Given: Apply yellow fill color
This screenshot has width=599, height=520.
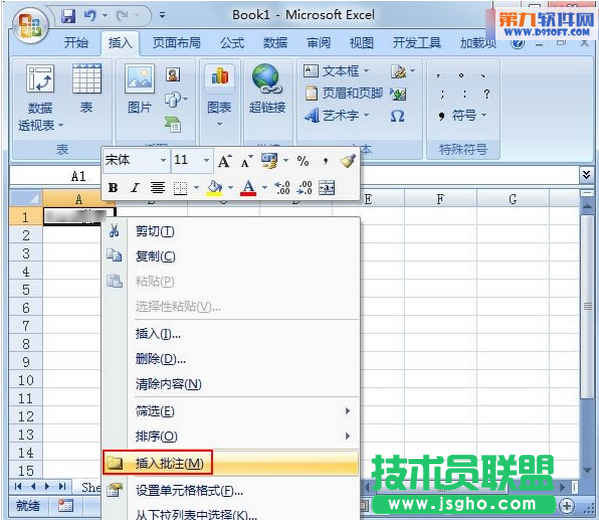Looking at the screenshot, I should [x=214, y=188].
